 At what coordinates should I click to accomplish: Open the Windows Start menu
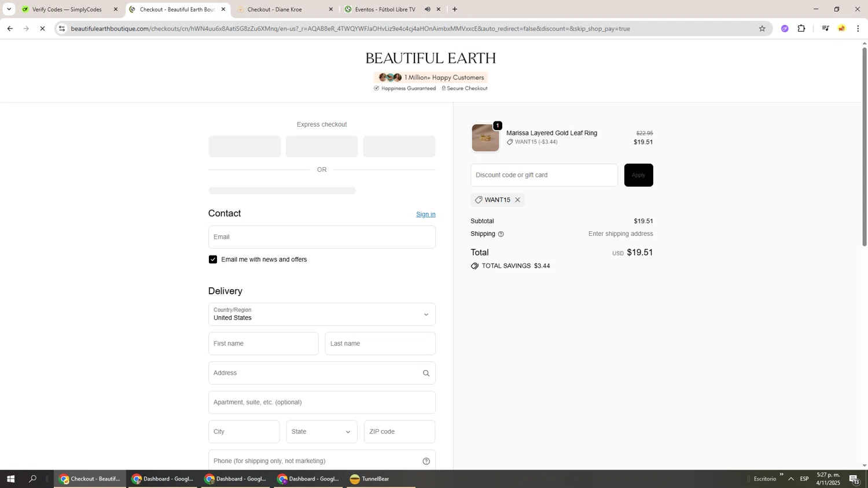coord(10,479)
